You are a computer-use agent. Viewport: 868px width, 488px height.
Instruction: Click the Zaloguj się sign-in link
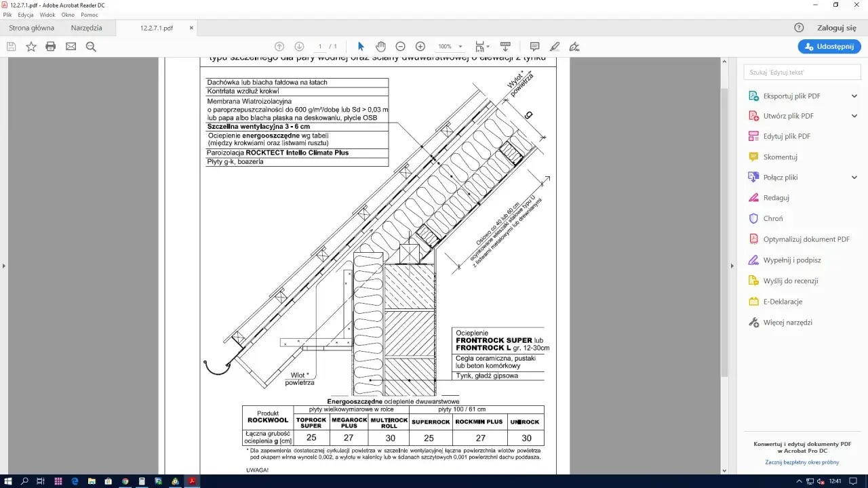pyautogui.click(x=837, y=28)
